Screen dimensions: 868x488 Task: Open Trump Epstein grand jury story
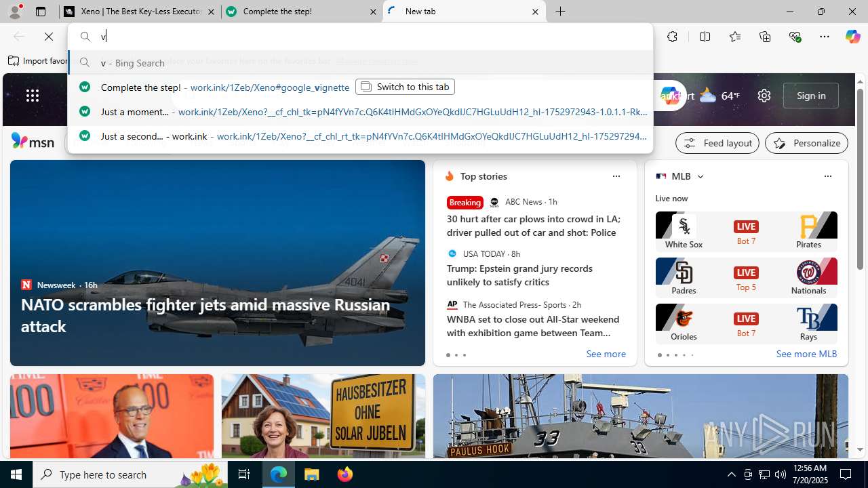tap(519, 275)
